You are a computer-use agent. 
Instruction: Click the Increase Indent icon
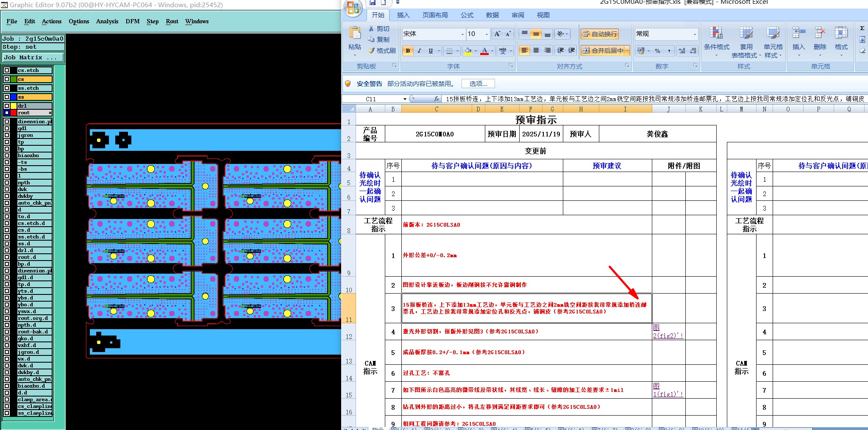coord(571,50)
